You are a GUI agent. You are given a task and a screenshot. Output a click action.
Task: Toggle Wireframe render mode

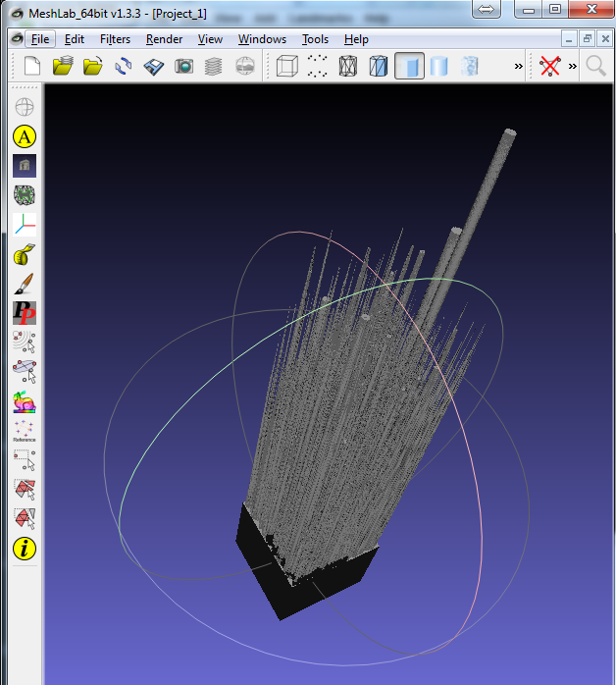pos(348,66)
